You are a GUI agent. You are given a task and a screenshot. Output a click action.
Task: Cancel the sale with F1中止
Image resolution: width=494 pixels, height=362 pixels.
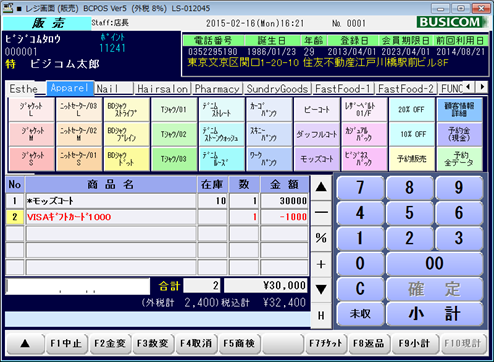pos(66,343)
